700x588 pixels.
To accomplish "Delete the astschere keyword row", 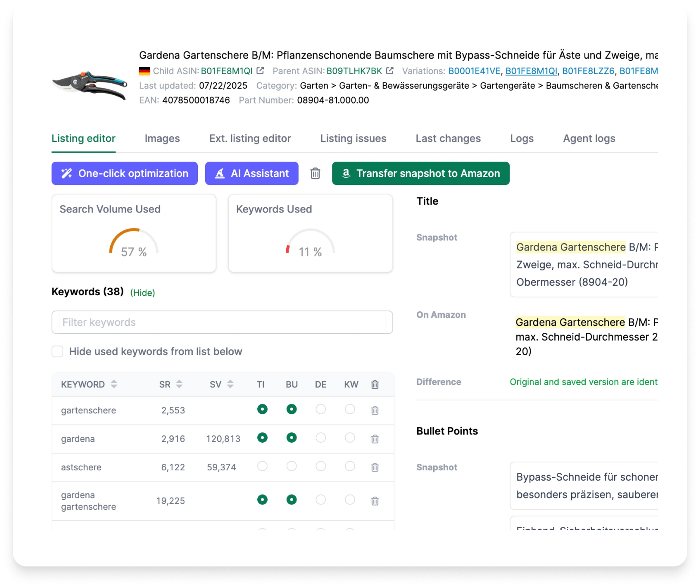I will 375,467.
